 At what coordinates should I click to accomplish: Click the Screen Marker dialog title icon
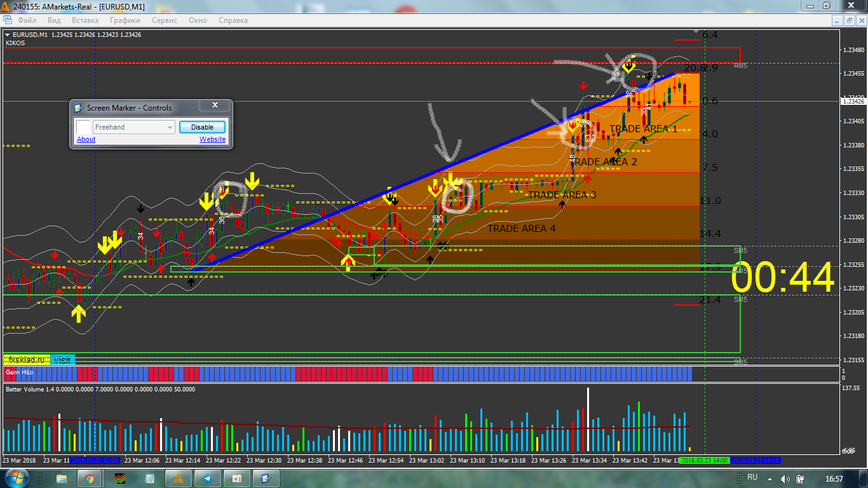click(x=79, y=108)
